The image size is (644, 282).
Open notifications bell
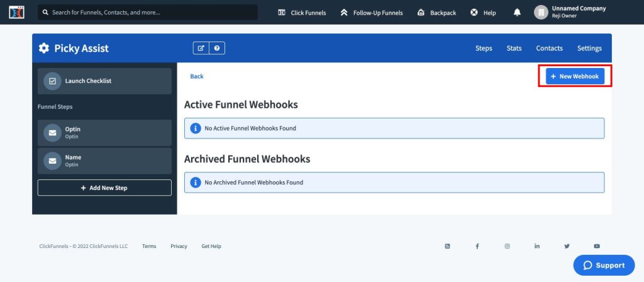(517, 13)
